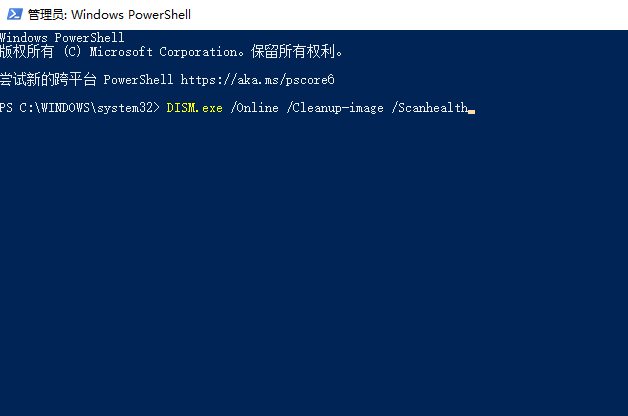
Task: Click the "Windows PowerShell" banner line in console
Action: click(62, 38)
